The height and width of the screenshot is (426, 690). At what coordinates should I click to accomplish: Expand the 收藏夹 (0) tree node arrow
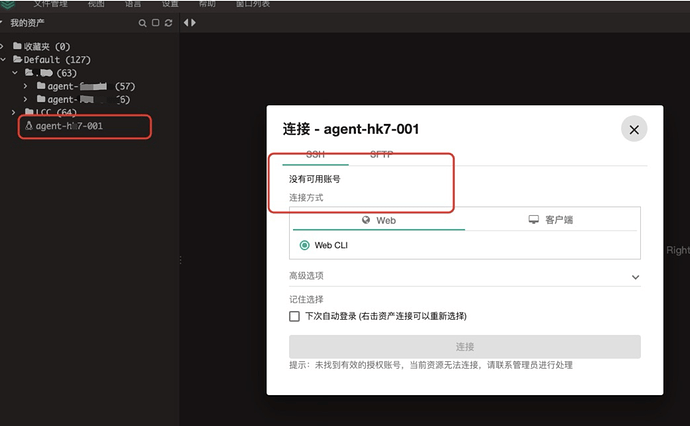point(2,46)
